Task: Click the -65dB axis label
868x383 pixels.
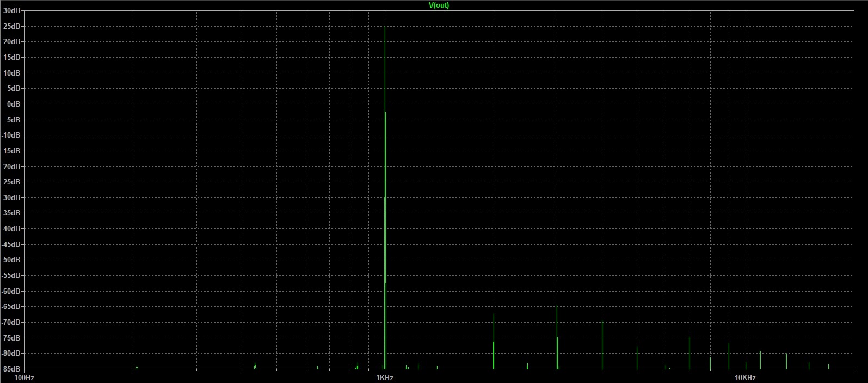Action: point(11,306)
